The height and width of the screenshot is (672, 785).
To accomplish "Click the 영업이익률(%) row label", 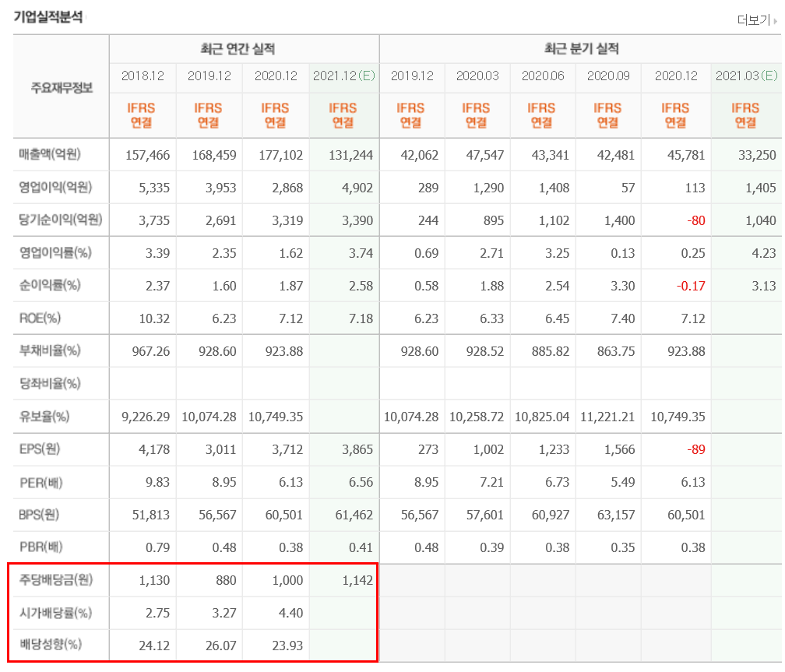I will coord(55,252).
